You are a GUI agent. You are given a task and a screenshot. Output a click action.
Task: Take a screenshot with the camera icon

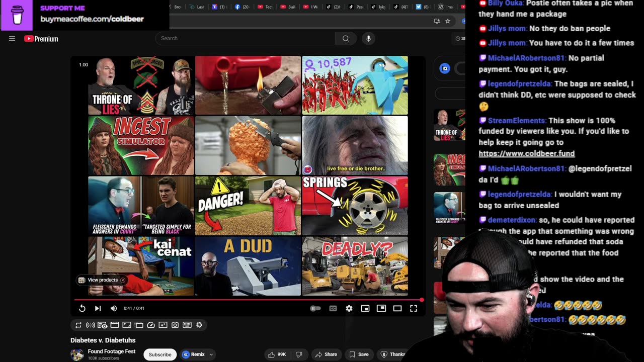pos(175,325)
